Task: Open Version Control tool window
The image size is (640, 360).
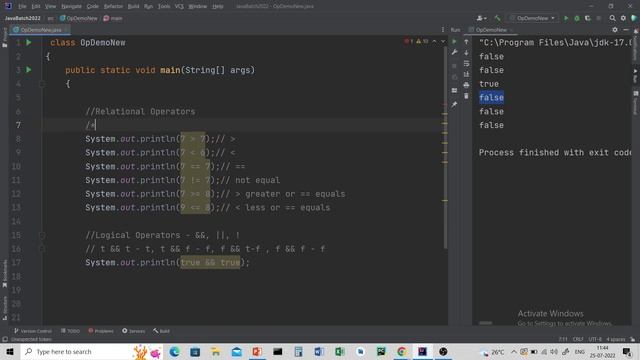Action: coord(33,331)
